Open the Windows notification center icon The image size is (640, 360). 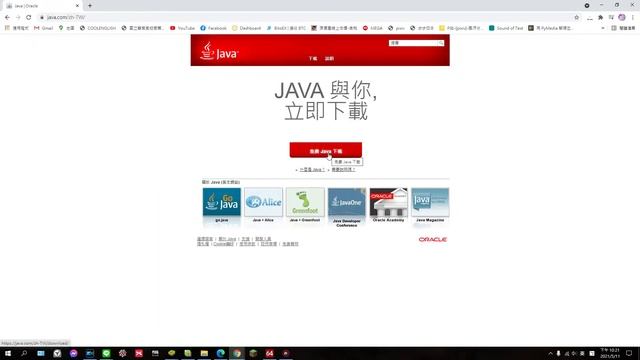click(629, 353)
